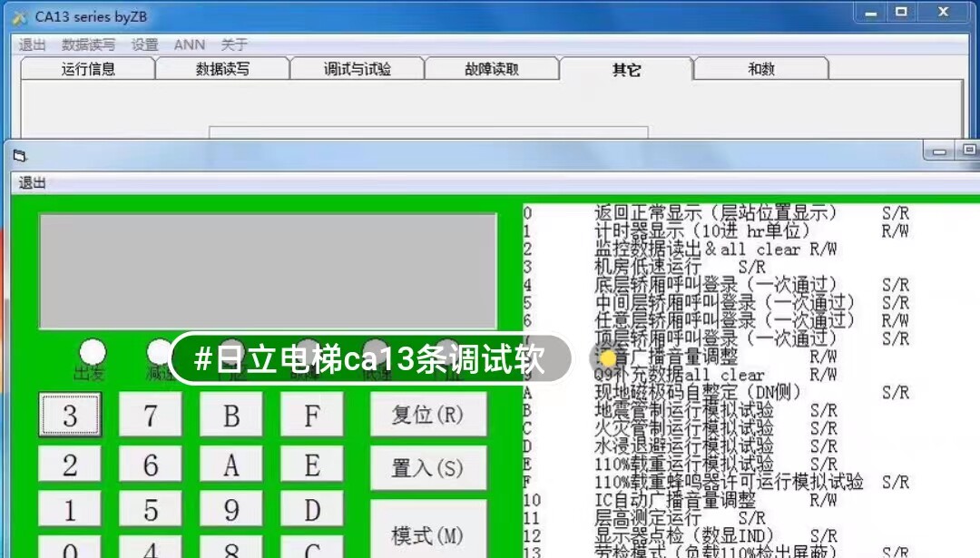Click the CA13 application icon in the title bar
The height and width of the screenshot is (558, 980).
pyautogui.click(x=19, y=15)
